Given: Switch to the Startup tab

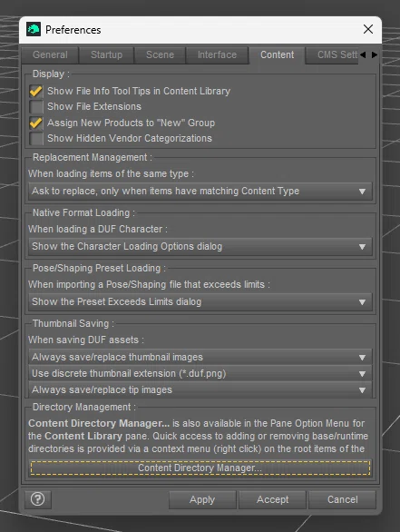Looking at the screenshot, I should (106, 55).
